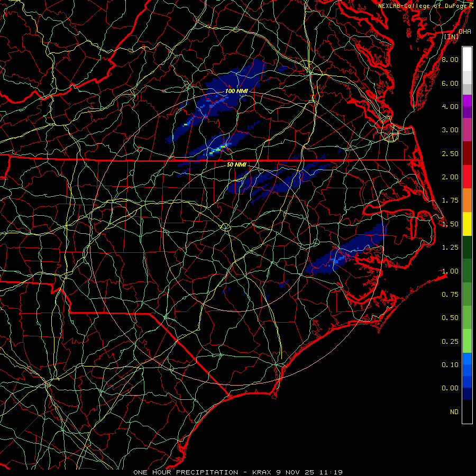Click the 2.00 legend value
476x476 pixels.
[x=450, y=177]
